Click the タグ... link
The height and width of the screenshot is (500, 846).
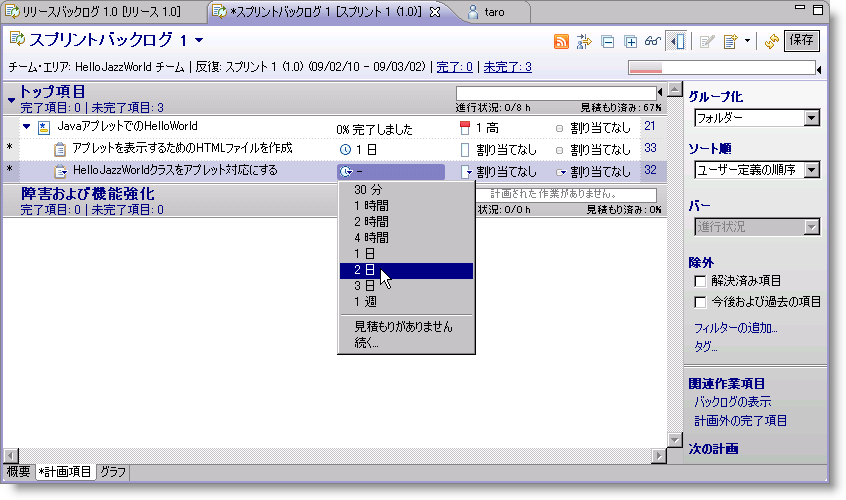[x=705, y=347]
